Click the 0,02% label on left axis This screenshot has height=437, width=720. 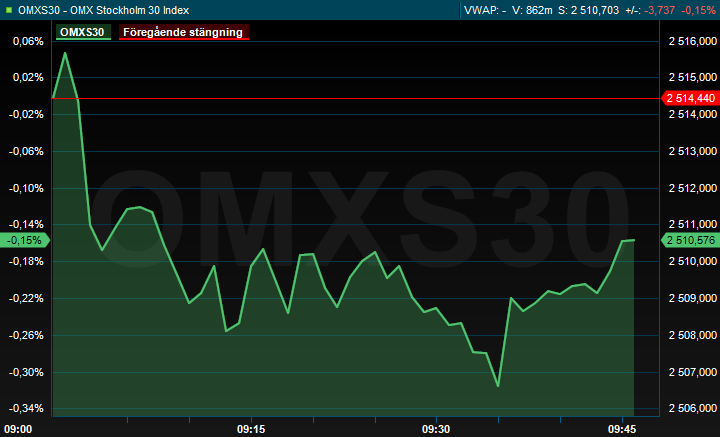(x=28, y=77)
